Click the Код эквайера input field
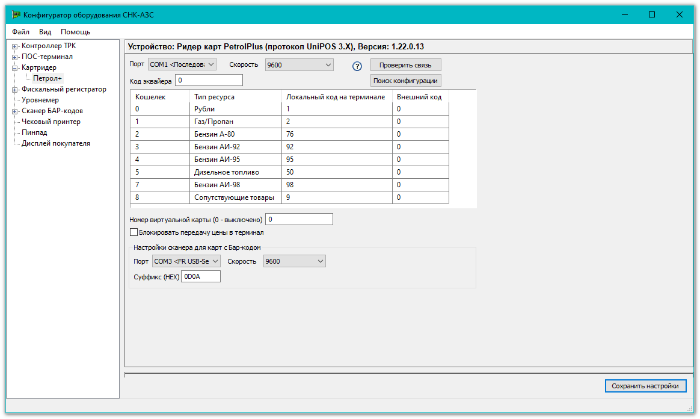Viewport: 700px width, 419px height. (x=208, y=80)
